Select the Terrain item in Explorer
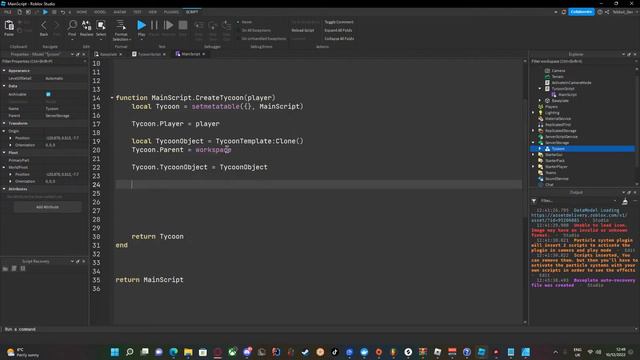640x360 pixels. click(x=558, y=77)
